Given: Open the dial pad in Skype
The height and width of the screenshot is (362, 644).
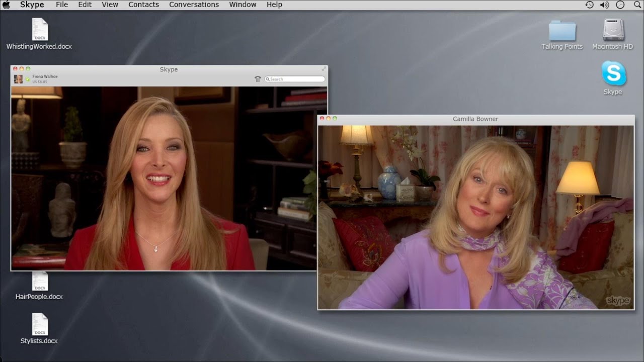Looking at the screenshot, I should click(258, 79).
